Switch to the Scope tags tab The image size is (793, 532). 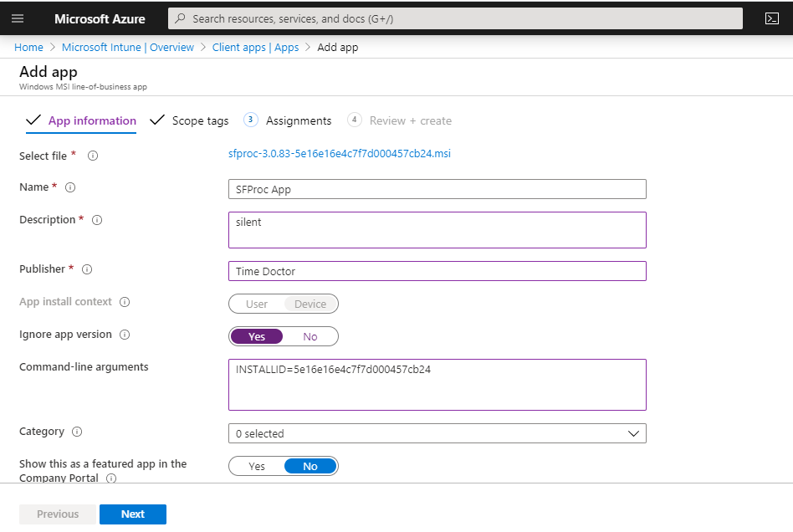(x=190, y=120)
